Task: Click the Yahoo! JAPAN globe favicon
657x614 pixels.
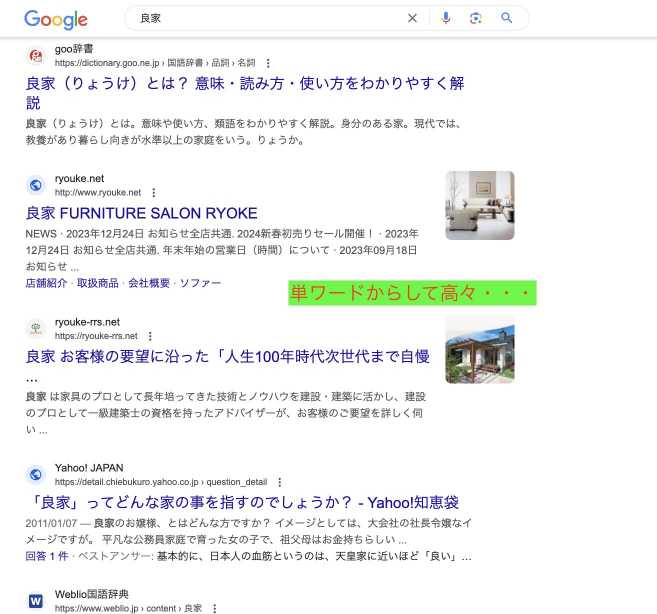Action: [36, 474]
